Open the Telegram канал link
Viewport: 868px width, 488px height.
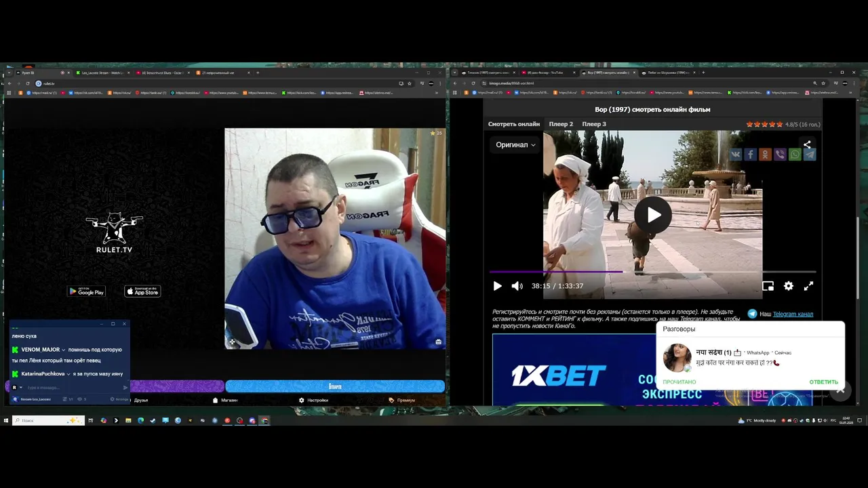coord(793,314)
